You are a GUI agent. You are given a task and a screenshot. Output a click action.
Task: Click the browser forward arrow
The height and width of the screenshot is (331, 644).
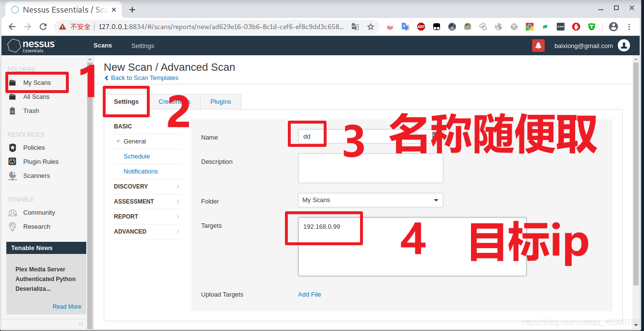click(28, 27)
